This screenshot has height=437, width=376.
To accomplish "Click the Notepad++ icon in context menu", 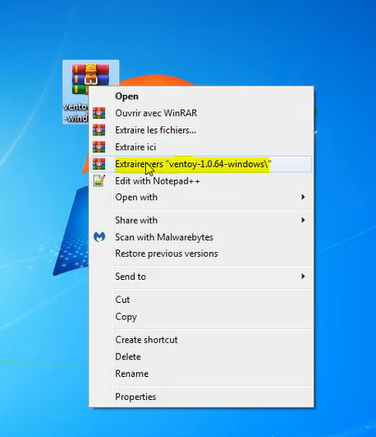I will click(99, 181).
